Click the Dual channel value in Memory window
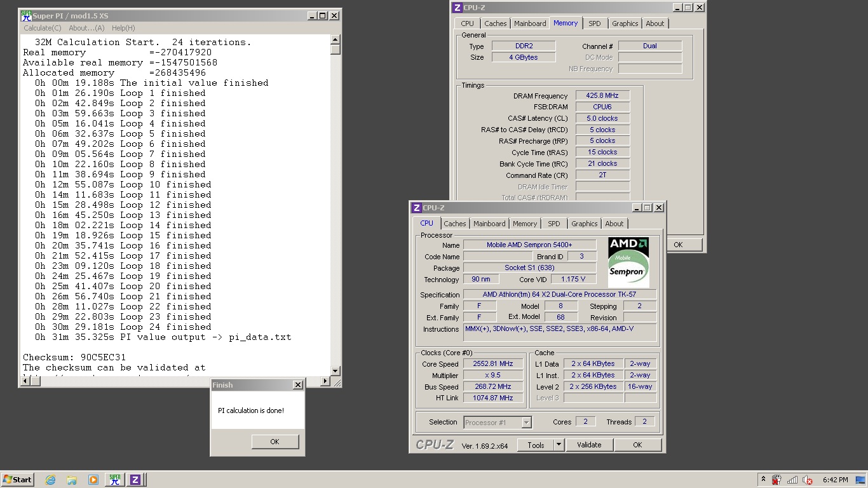 (650, 46)
